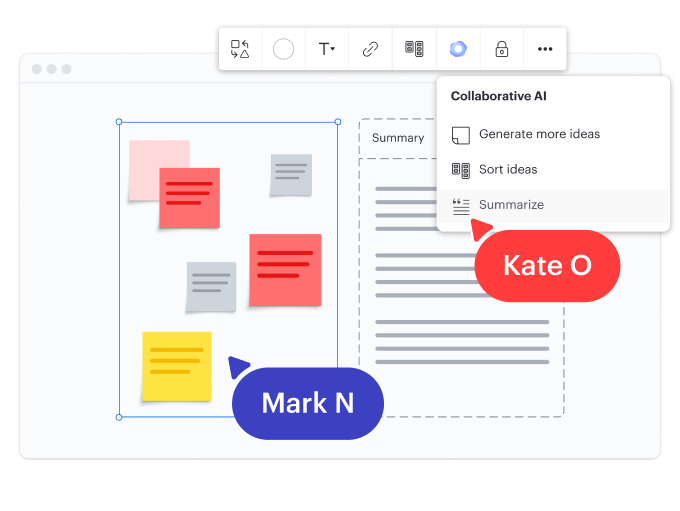Viewport: 680px width, 511px height.
Task: Click the grid icon beside Sort ideas
Action: [461, 170]
